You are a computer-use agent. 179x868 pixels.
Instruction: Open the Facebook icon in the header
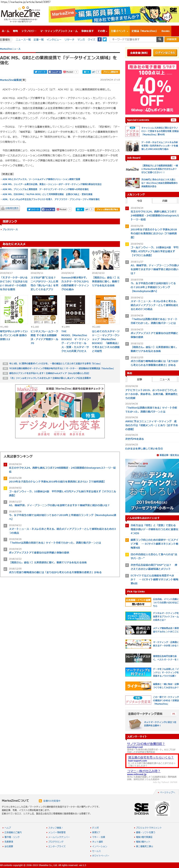point(100,39)
